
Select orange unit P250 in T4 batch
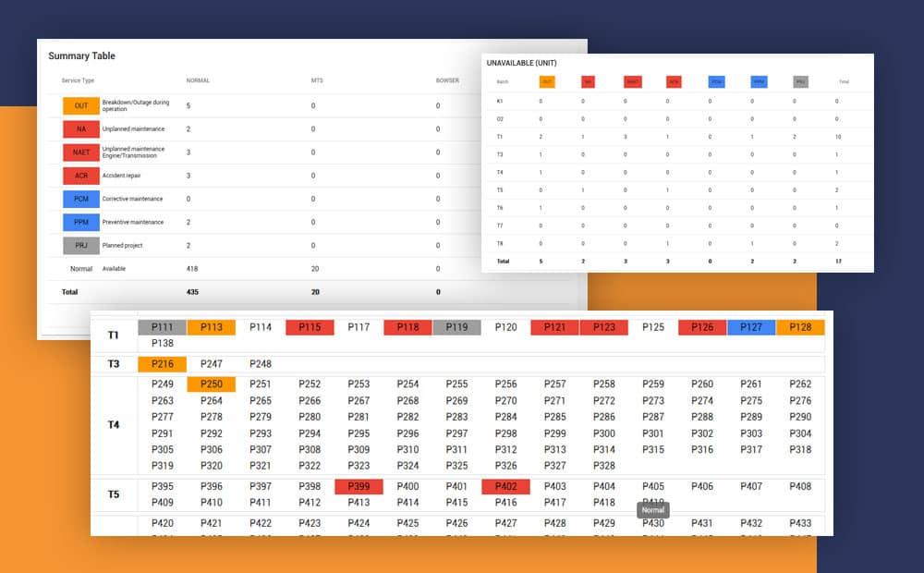point(212,384)
